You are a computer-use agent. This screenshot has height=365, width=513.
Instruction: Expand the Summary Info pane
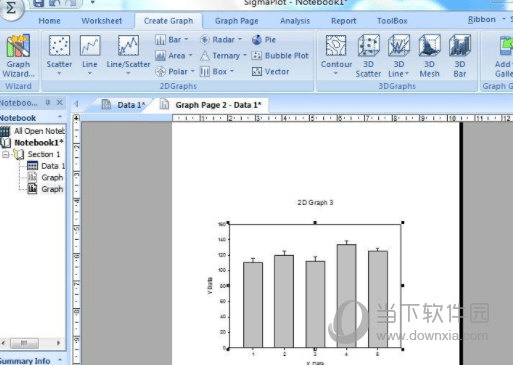[x=60, y=360]
